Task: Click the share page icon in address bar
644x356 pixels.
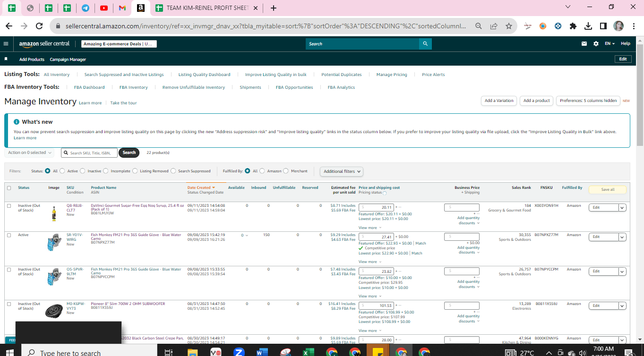Action: click(x=494, y=26)
